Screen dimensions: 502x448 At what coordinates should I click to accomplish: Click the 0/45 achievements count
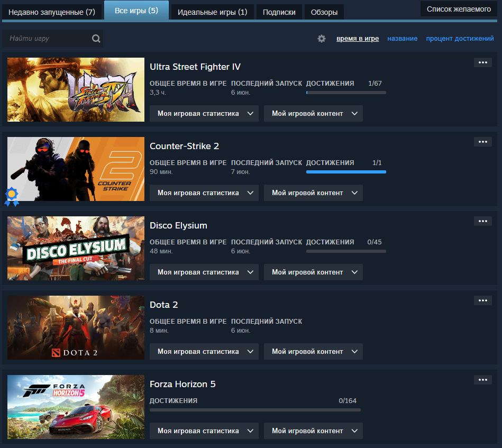pos(375,242)
